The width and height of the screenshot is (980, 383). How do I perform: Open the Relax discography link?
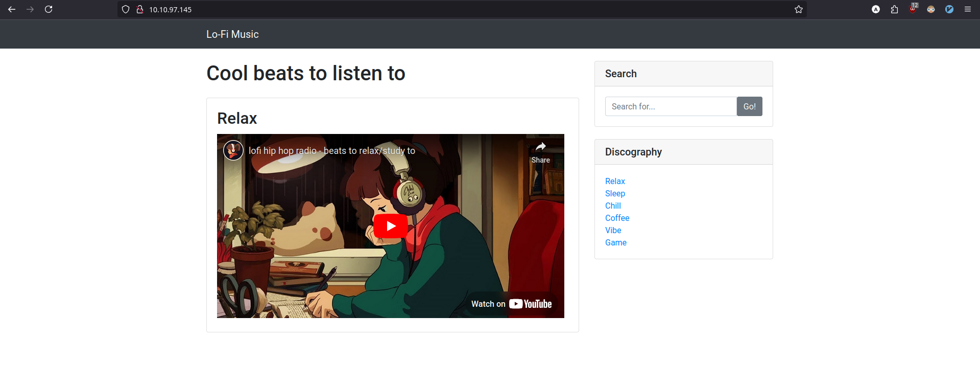tap(615, 181)
